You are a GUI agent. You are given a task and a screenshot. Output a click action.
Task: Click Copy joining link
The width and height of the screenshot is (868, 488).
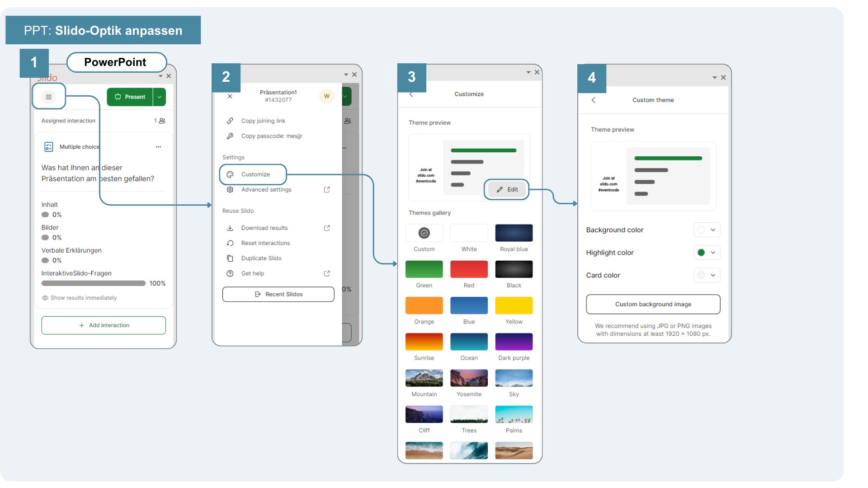pyautogui.click(x=263, y=121)
